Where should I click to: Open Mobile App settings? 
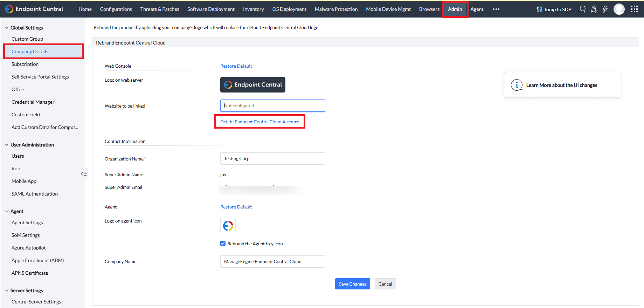[24, 181]
